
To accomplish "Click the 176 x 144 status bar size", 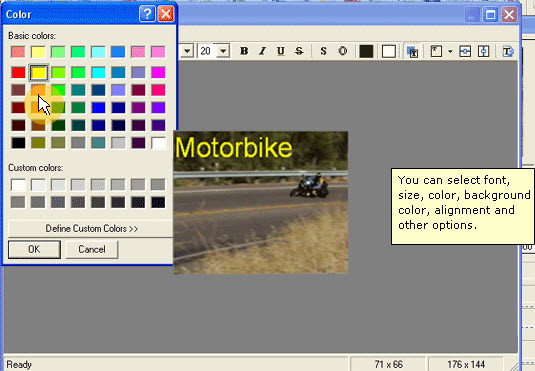I will point(466,364).
